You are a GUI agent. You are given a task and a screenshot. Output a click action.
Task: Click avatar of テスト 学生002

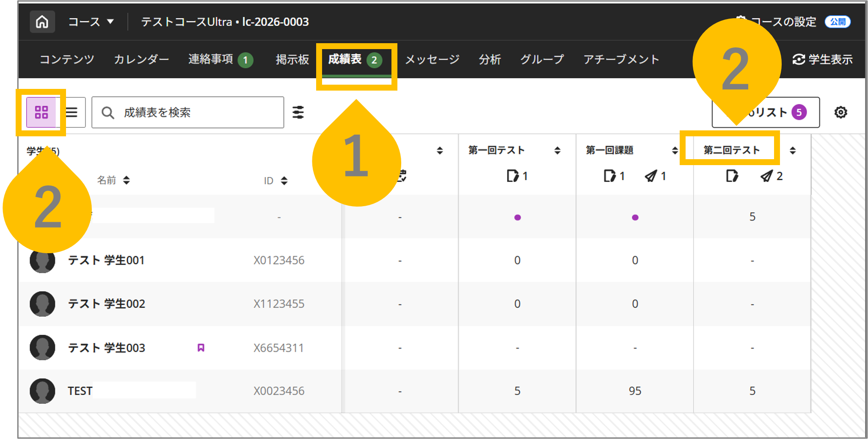[x=42, y=304]
